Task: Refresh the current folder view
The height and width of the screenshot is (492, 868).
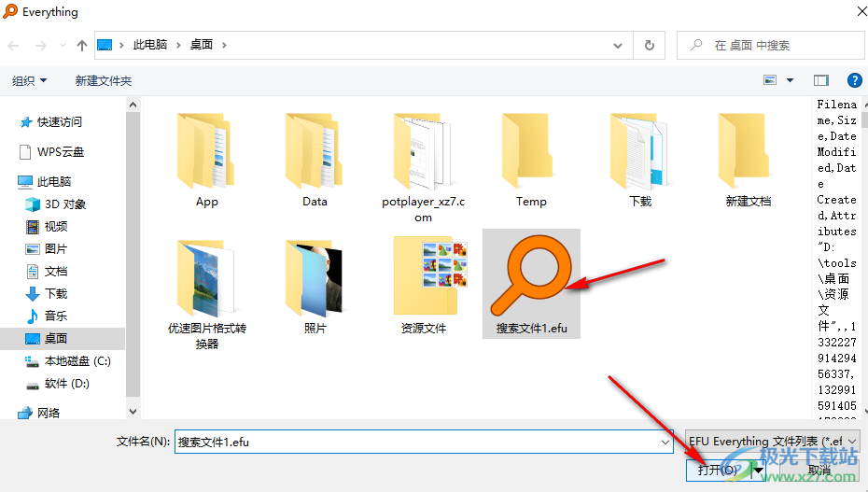Action: coord(650,46)
